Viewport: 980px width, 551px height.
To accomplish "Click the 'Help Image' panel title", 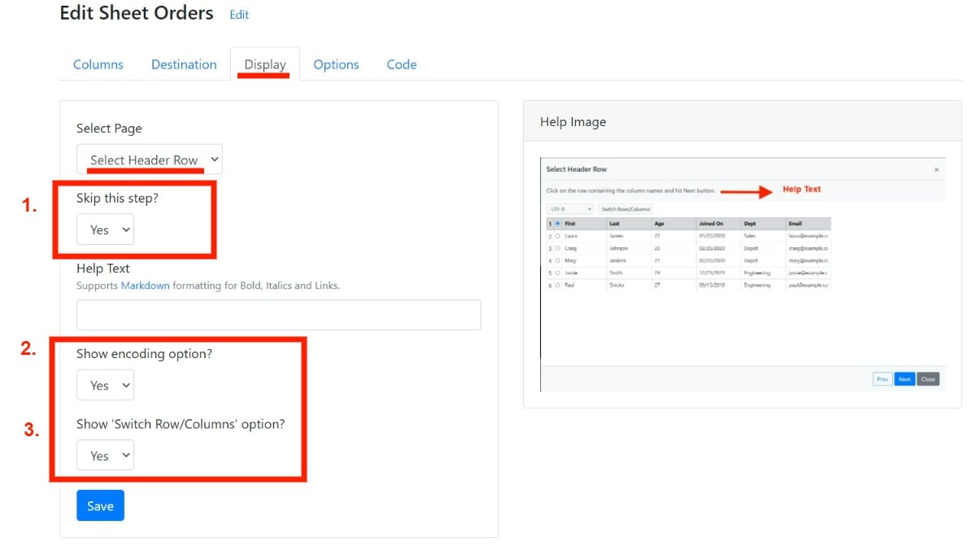I will tap(573, 122).
